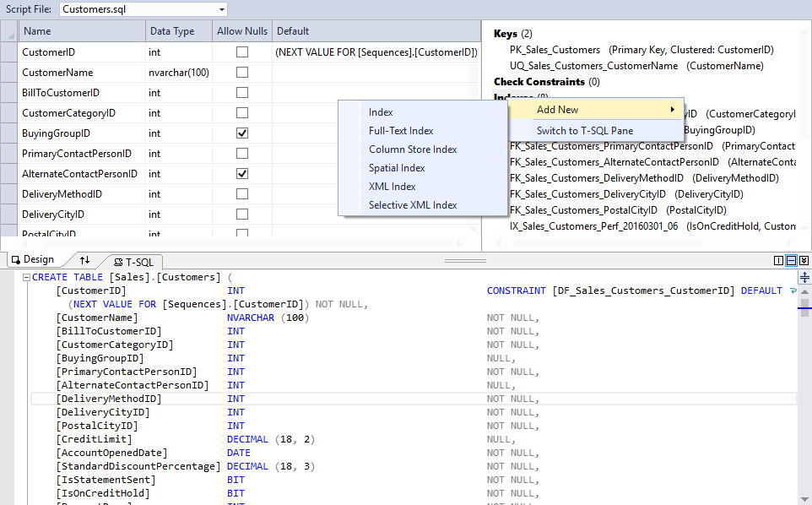812x505 pixels.
Task: Click the swap panes arrows icon
Action: coord(84,260)
